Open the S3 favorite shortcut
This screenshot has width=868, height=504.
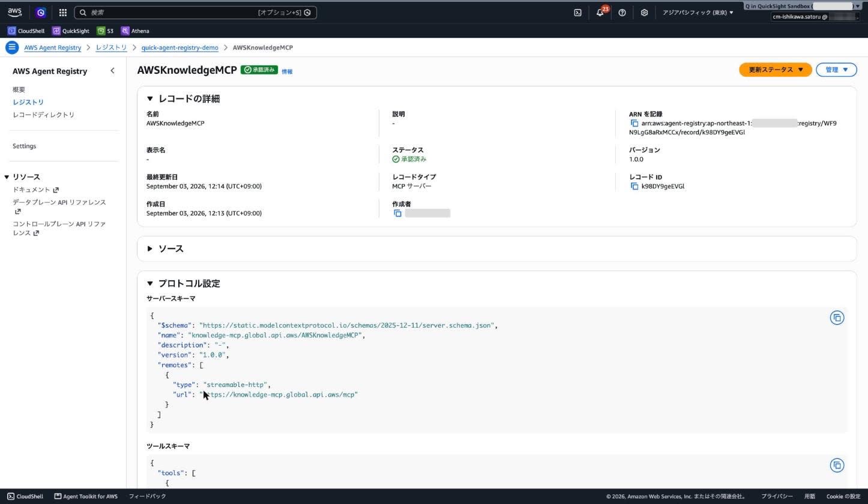[x=106, y=31]
